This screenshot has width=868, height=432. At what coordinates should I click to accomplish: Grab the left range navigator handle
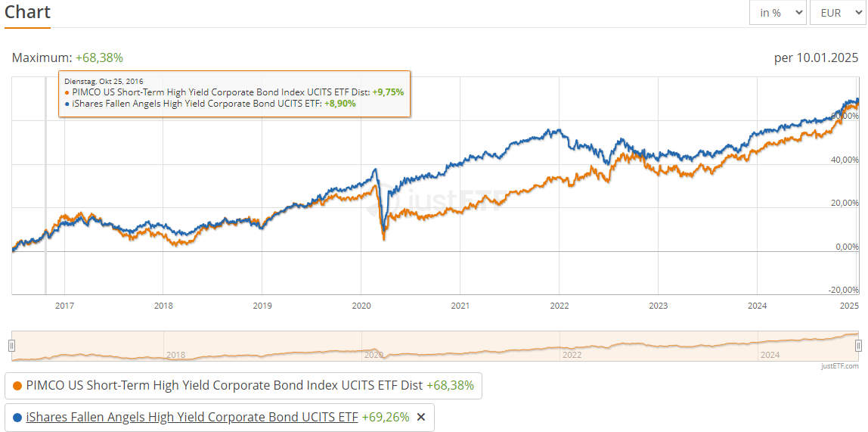(x=11, y=346)
